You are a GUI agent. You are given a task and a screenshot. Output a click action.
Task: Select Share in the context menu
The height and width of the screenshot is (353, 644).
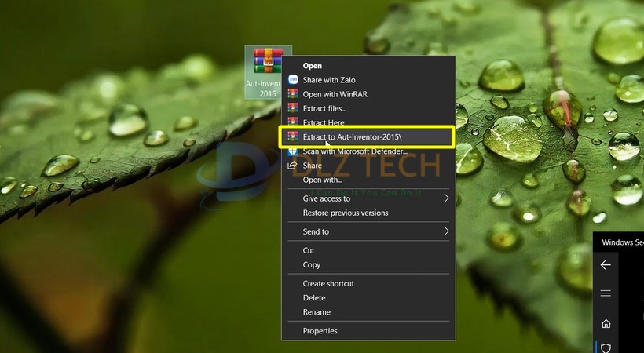click(x=368, y=166)
